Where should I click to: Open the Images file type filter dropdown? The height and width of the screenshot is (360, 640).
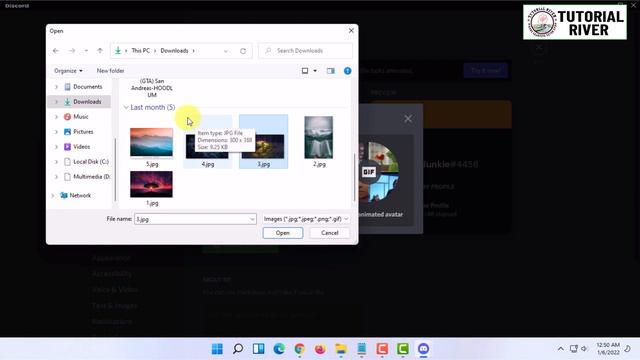click(306, 219)
